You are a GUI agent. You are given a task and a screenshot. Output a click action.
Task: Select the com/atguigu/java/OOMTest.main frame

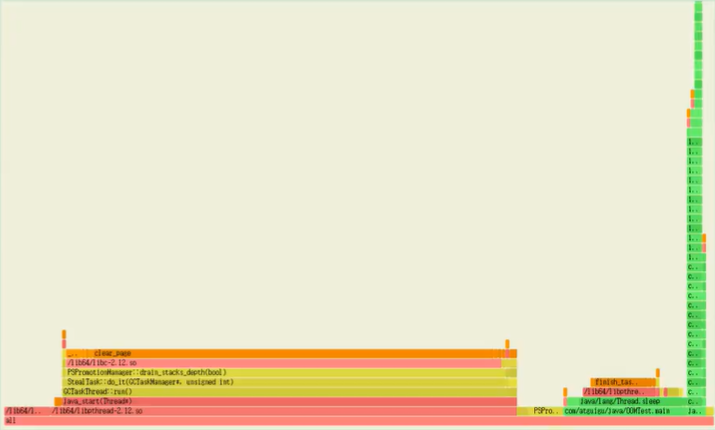tap(620, 411)
